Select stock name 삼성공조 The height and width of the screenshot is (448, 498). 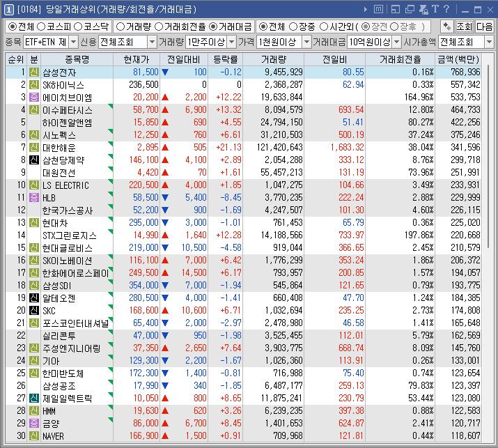pyautogui.click(x=59, y=385)
